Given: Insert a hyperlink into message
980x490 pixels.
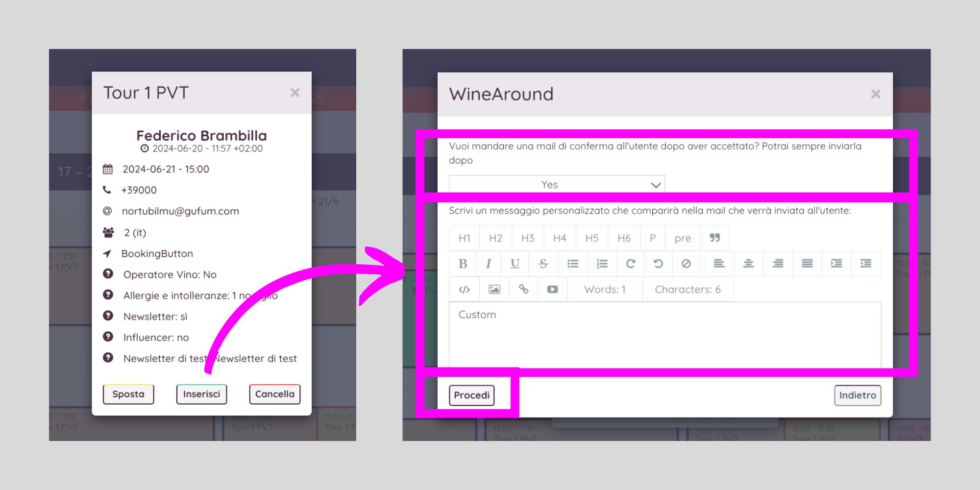Looking at the screenshot, I should 523,290.
